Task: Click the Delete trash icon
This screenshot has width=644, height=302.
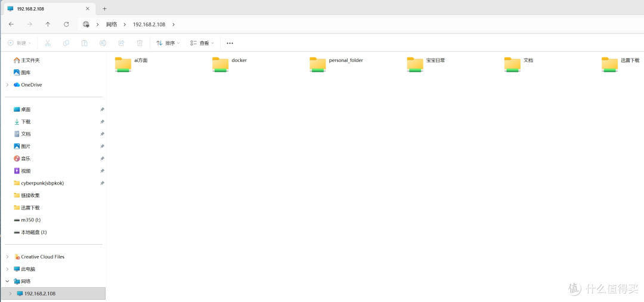Action: [x=140, y=43]
